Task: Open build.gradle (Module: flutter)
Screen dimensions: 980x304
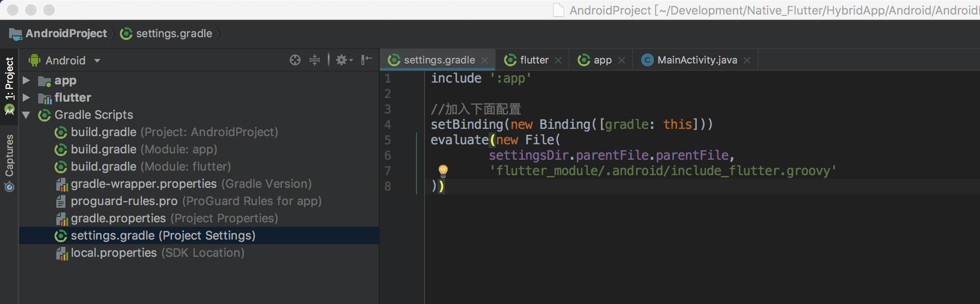Action: pos(151,167)
